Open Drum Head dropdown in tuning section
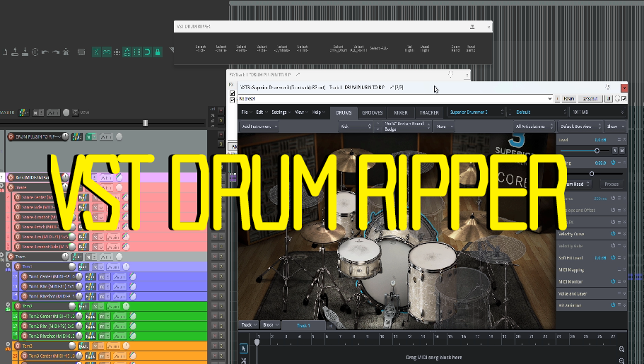 pyautogui.click(x=578, y=184)
